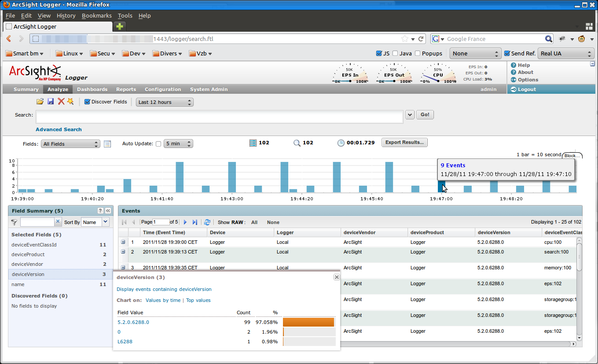Screen dimensions: 598x364
Task: Expand event row 1
Action: point(123,242)
